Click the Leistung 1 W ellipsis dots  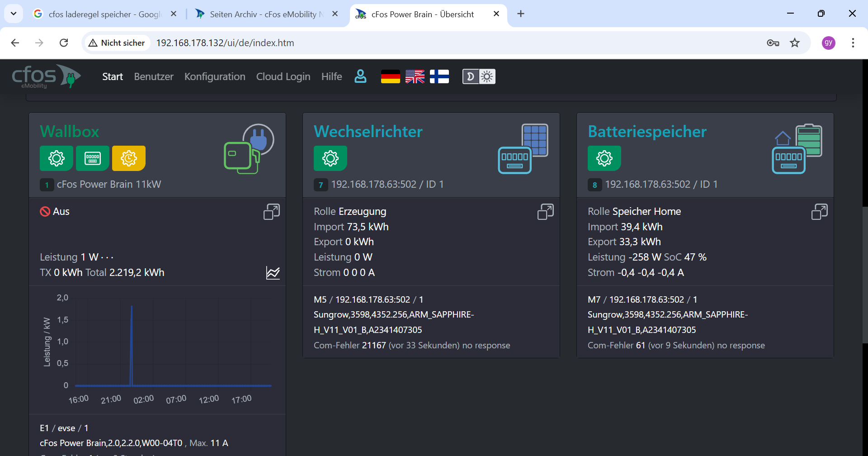(x=107, y=257)
